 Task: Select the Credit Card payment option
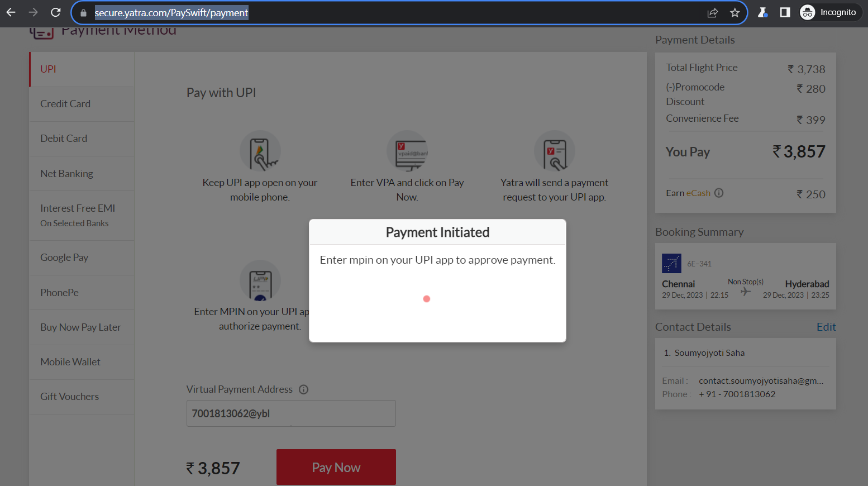[x=82, y=104]
